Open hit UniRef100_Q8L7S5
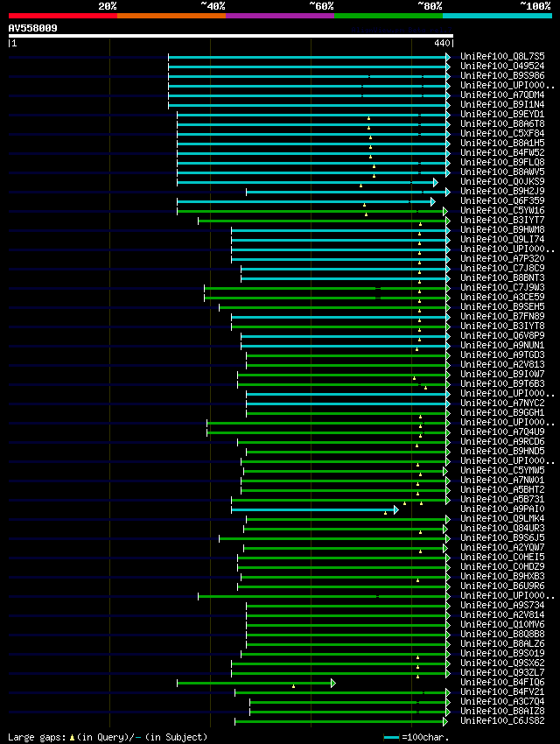 pyautogui.click(x=502, y=57)
